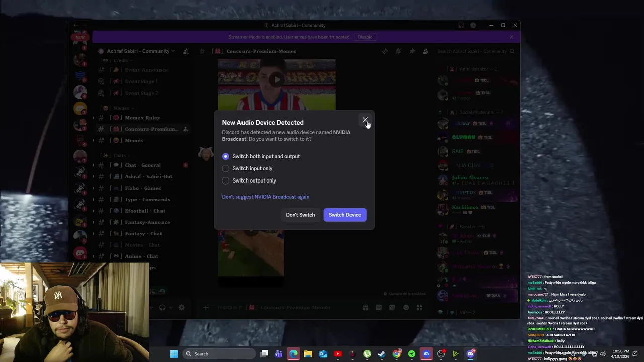Toggle the member list icon

point(426,51)
